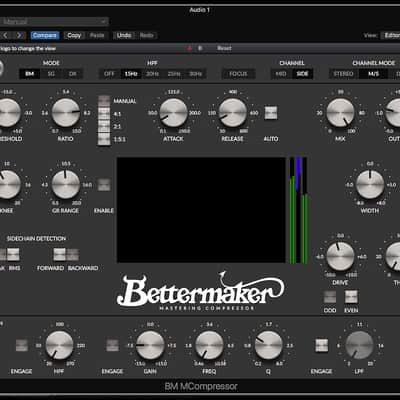The width and height of the screenshot is (400, 400).
Task: Click the bottom HPF frequency knob
Action: point(59,345)
